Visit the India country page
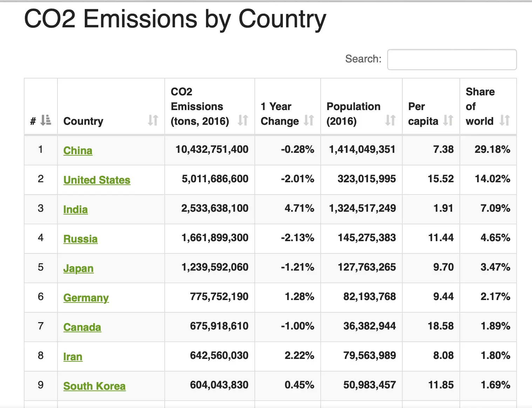Viewport: 532px width, 408px height. click(75, 209)
